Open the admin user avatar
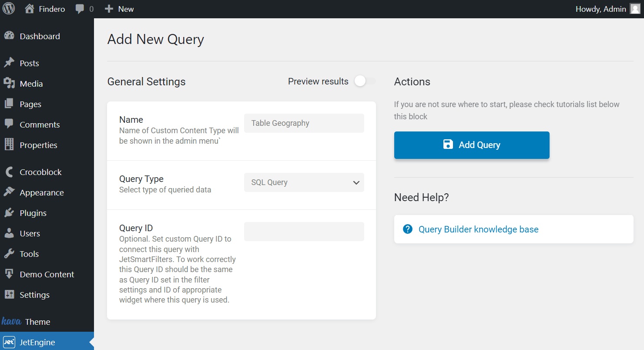644x350 pixels. pyautogui.click(x=635, y=9)
